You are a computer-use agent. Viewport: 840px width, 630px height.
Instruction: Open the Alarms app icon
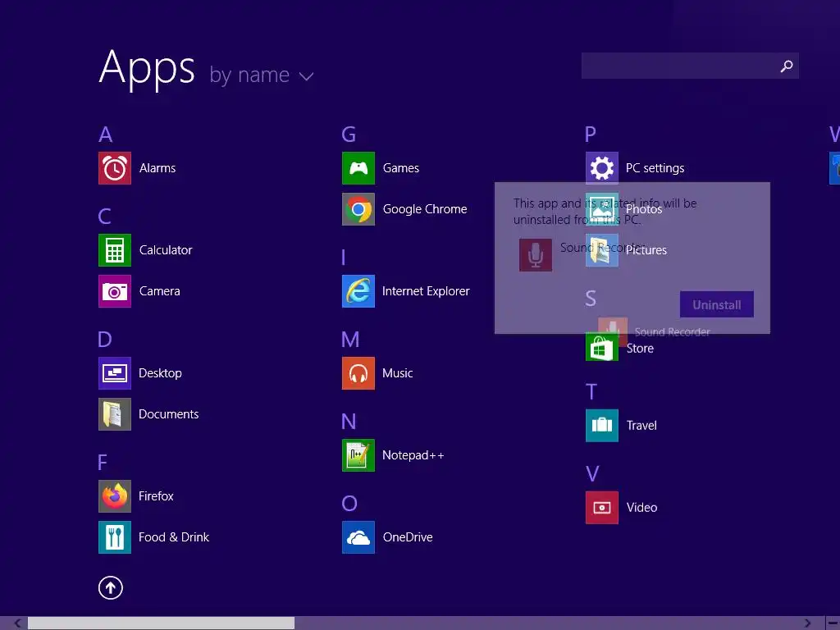tap(115, 168)
